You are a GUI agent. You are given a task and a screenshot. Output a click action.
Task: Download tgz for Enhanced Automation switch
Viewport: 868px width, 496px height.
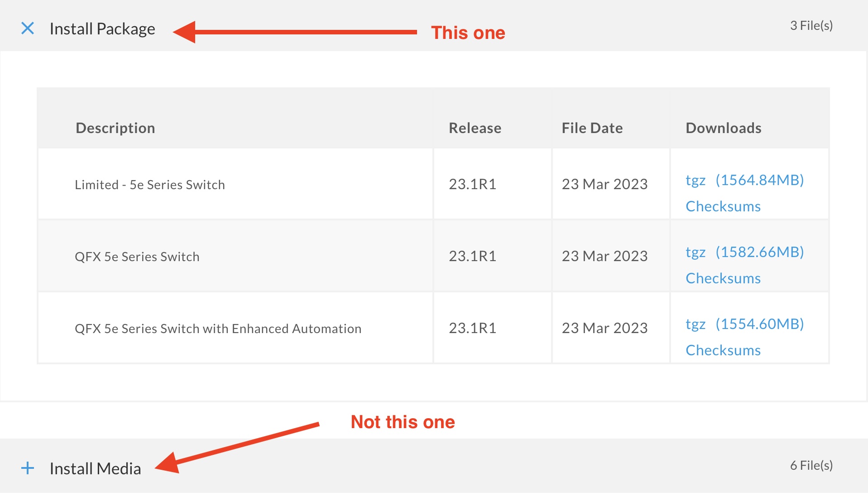695,324
